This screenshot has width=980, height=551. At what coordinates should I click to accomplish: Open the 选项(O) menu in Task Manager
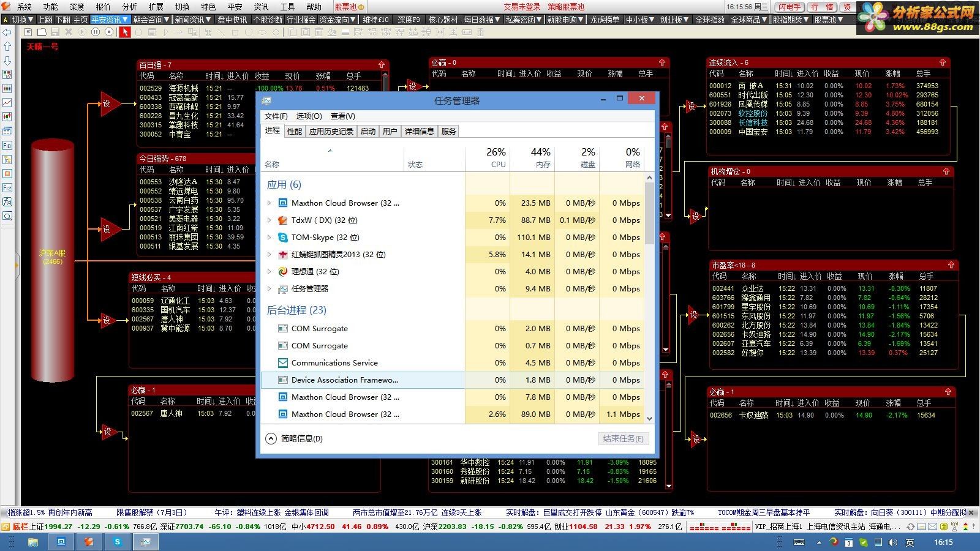pyautogui.click(x=309, y=116)
